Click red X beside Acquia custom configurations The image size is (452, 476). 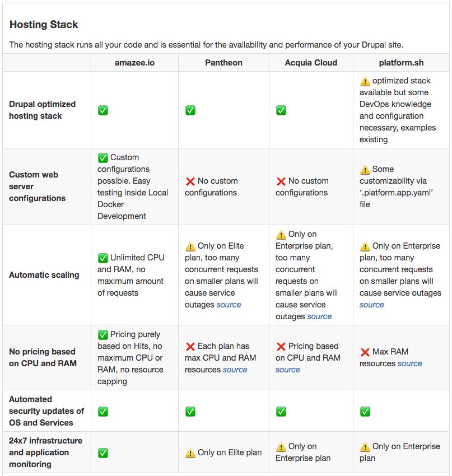[x=281, y=181]
